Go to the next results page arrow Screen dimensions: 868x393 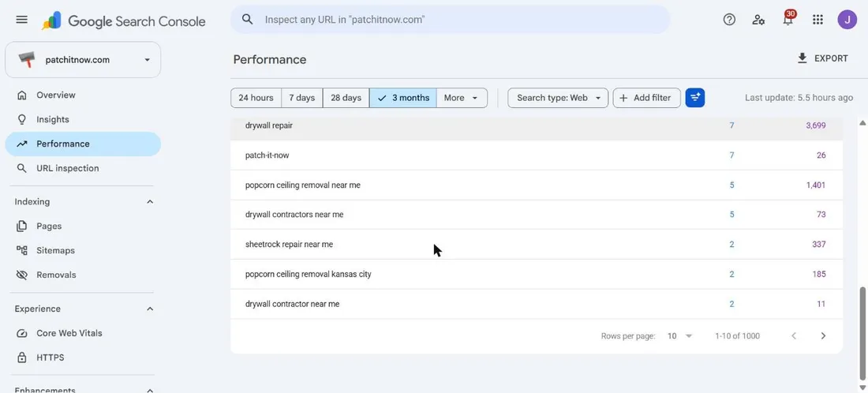[x=823, y=336]
